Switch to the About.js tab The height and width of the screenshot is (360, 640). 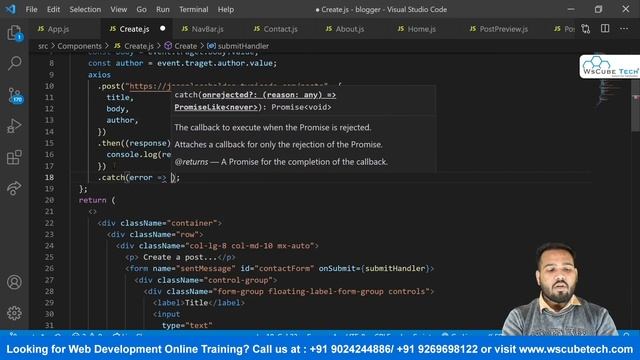point(350,29)
